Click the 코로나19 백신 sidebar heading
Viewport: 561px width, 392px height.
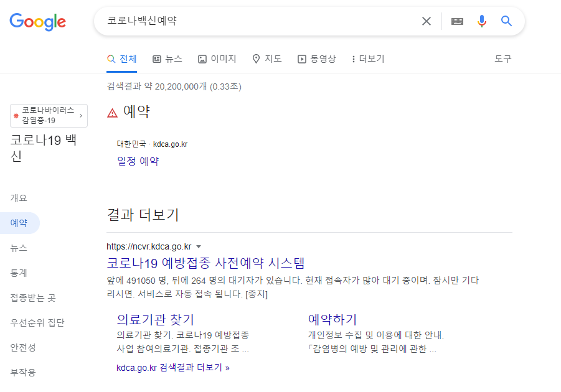pyautogui.click(x=44, y=147)
